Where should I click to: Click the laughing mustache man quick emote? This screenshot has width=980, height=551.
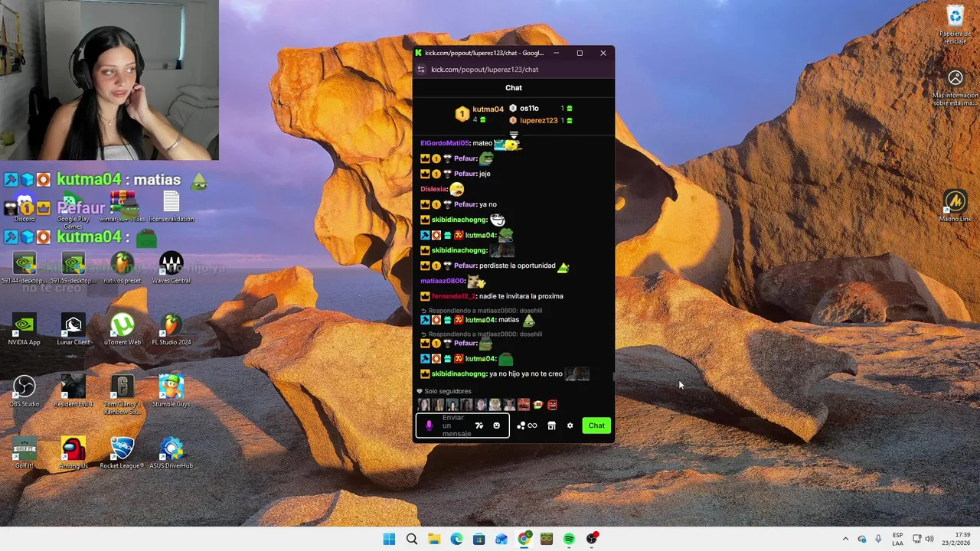click(524, 405)
